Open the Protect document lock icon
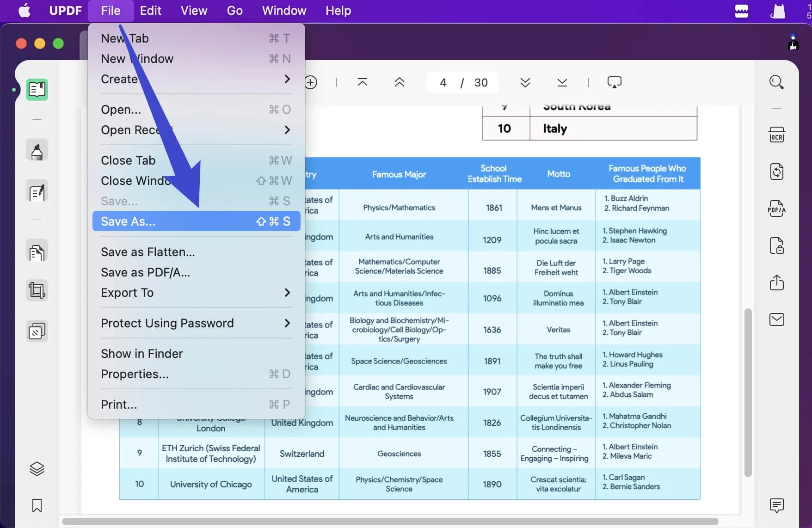Viewport: 812px width, 528px height. 776,246
